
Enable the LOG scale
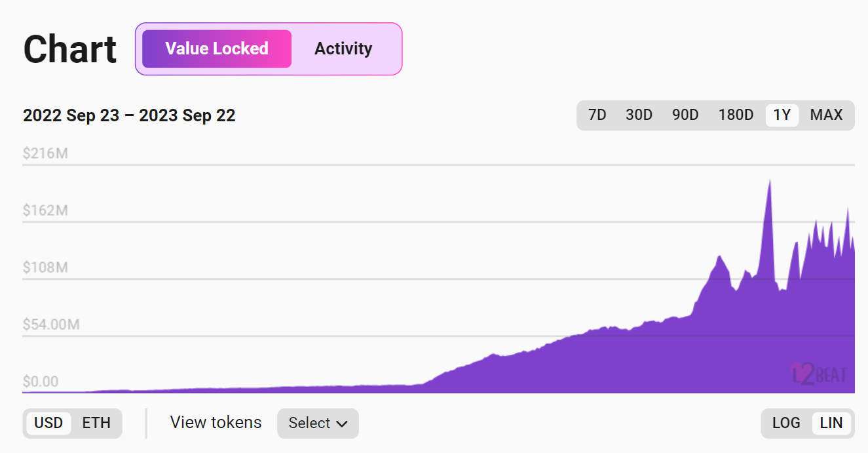click(x=786, y=423)
